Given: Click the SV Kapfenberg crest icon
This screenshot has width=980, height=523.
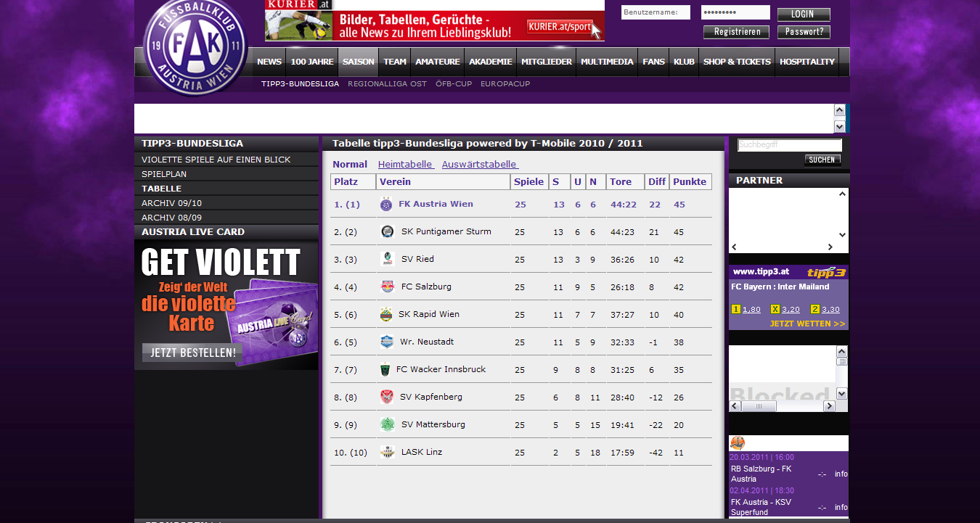Looking at the screenshot, I should click(387, 397).
